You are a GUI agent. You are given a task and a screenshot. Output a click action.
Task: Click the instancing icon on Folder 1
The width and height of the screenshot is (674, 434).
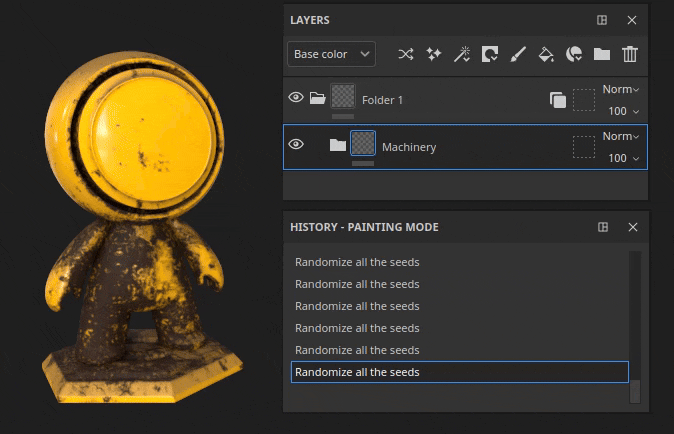coord(558,99)
